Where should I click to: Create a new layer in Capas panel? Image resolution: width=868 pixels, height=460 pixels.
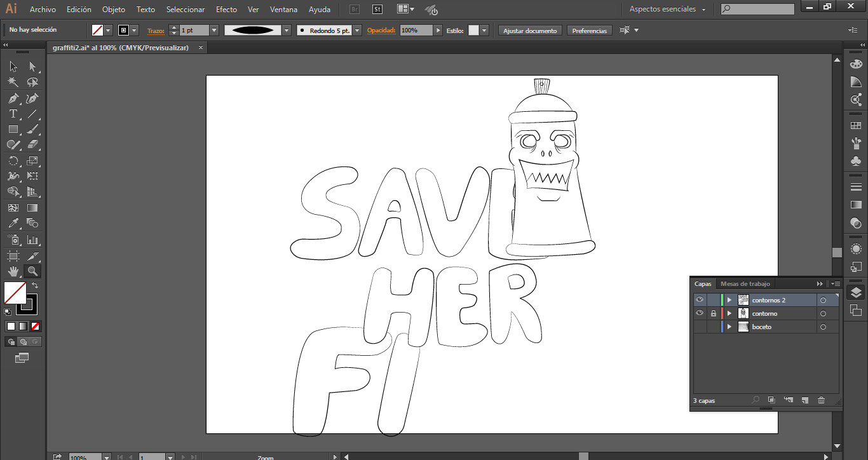804,400
